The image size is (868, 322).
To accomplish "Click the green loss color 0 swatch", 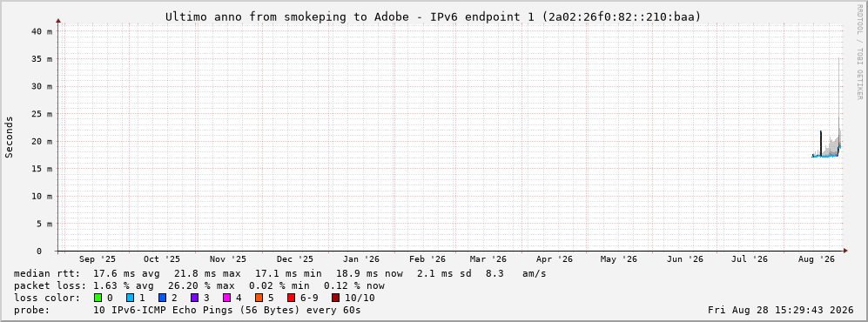I will (x=98, y=298).
